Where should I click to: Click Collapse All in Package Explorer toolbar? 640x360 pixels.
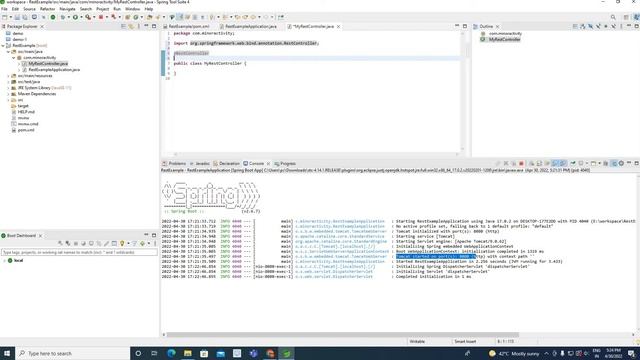[x=123, y=26]
